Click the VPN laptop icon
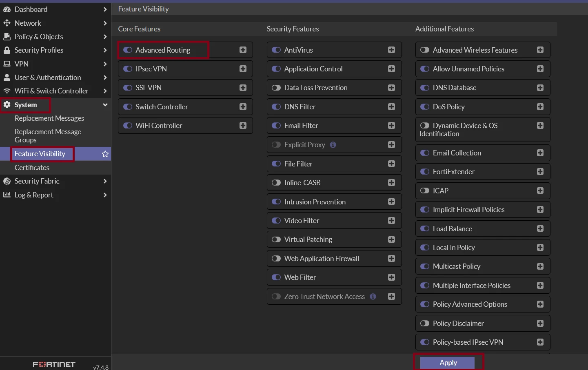 (x=7, y=64)
